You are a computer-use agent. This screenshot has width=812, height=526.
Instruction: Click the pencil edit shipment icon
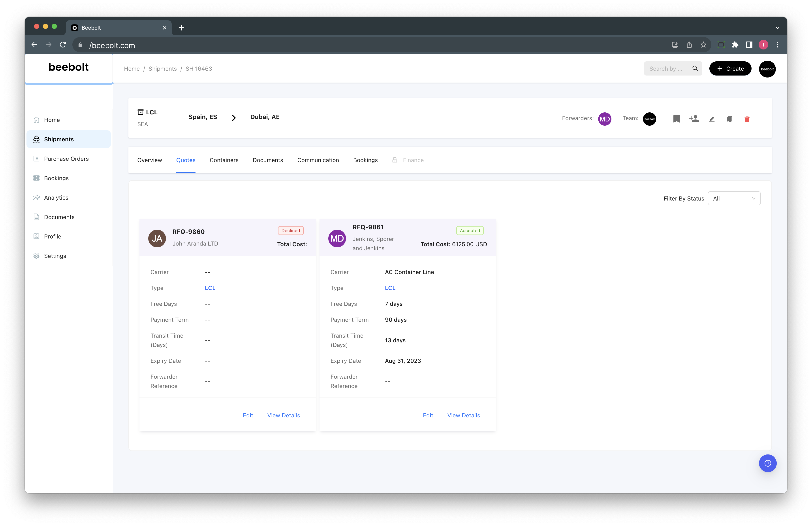click(x=712, y=119)
